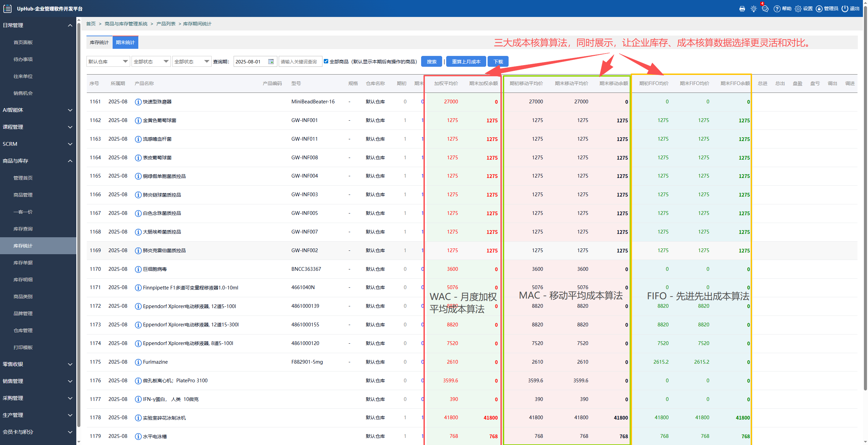Click the lightbulb tips icon

tap(753, 9)
